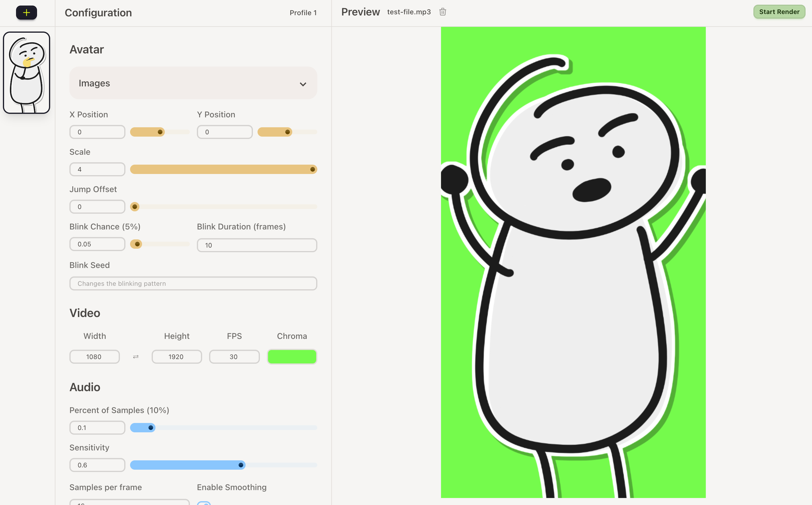
Task: Click the Width field showing 1080
Action: coord(94,357)
